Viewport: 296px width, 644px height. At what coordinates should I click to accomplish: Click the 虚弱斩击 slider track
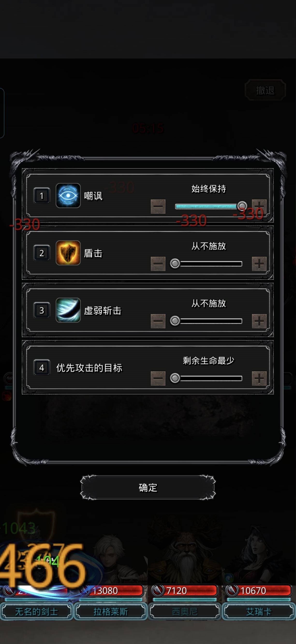[208, 321]
